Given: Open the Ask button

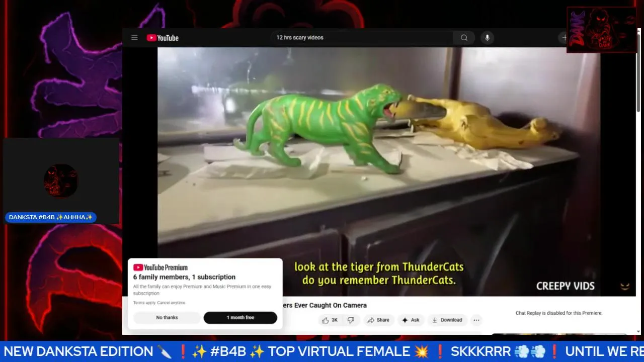Looking at the screenshot, I should [x=411, y=320].
